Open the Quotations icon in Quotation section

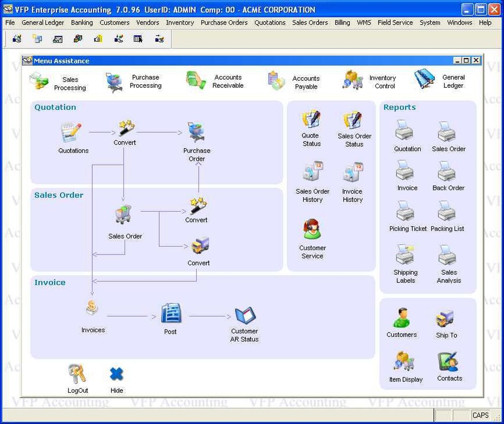(71, 133)
